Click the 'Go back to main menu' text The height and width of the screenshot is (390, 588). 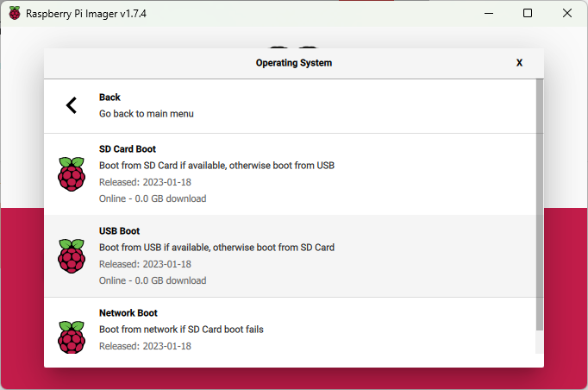coord(147,114)
